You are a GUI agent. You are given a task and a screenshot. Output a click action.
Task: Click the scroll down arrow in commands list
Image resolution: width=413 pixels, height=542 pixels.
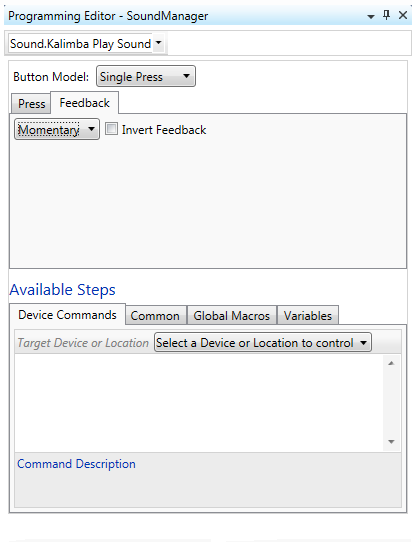[391, 441]
